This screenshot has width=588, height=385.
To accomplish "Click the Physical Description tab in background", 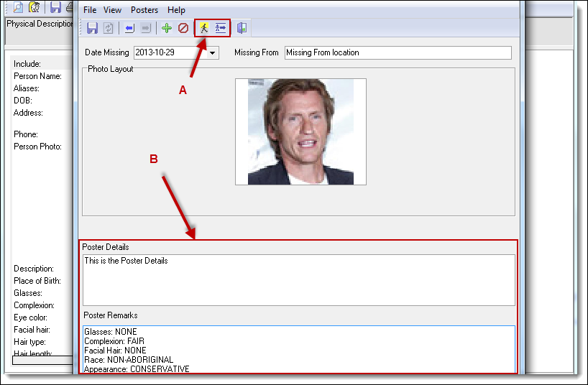I will (40, 24).
